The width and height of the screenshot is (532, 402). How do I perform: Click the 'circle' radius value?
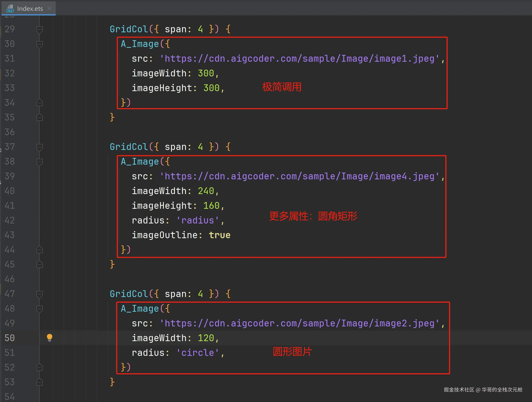[x=198, y=353]
